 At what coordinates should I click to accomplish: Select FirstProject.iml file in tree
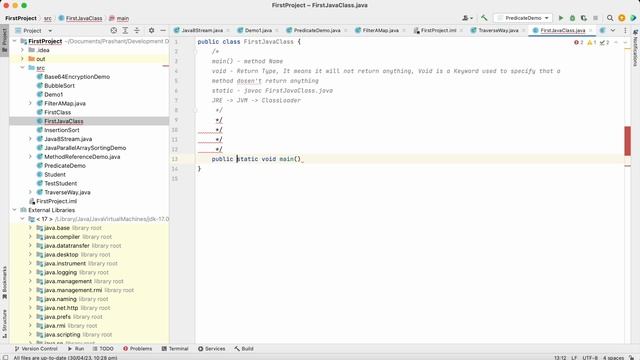(56, 201)
